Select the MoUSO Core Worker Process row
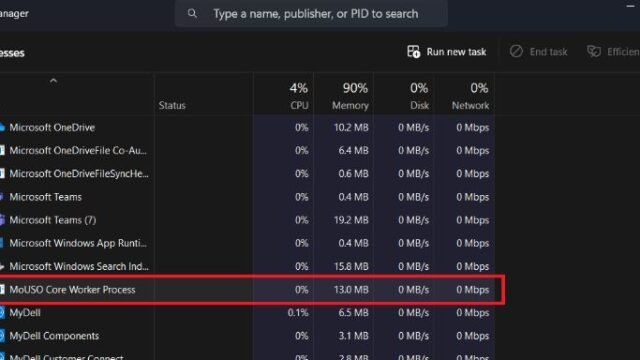The width and height of the screenshot is (640, 360). click(x=247, y=290)
